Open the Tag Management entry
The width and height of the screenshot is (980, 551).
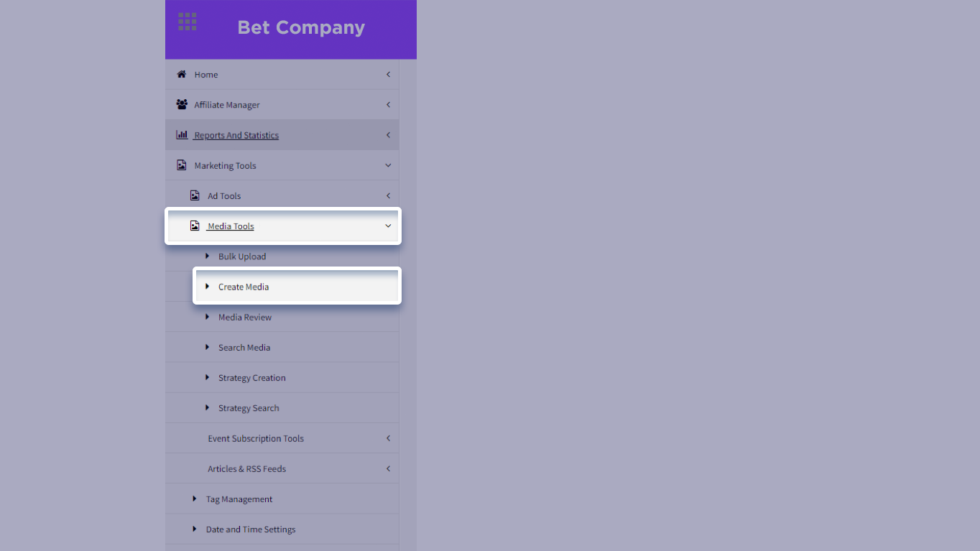coord(239,499)
